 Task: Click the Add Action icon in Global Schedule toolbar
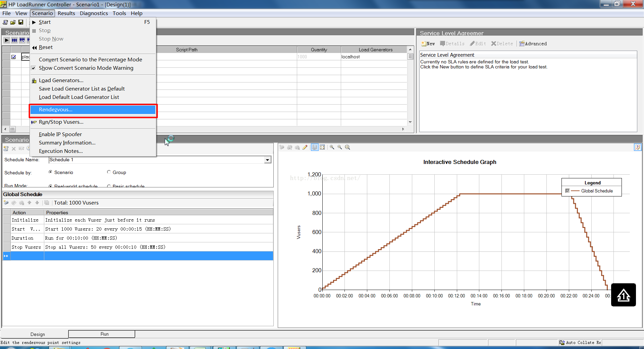click(6, 203)
